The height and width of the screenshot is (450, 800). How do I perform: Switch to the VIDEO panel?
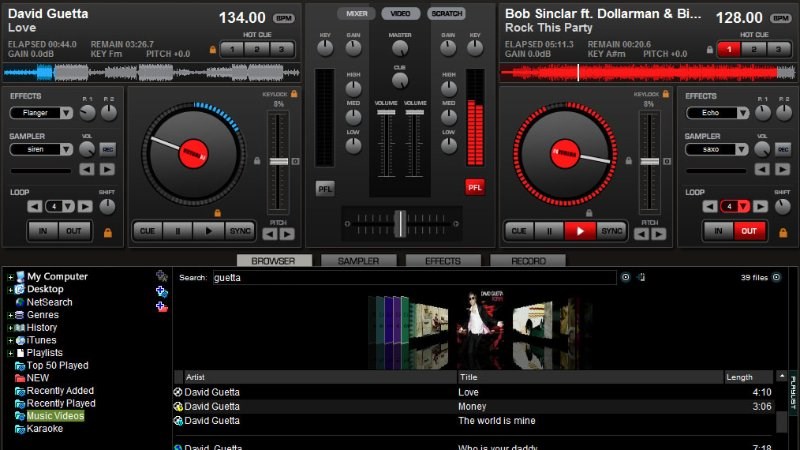[401, 14]
